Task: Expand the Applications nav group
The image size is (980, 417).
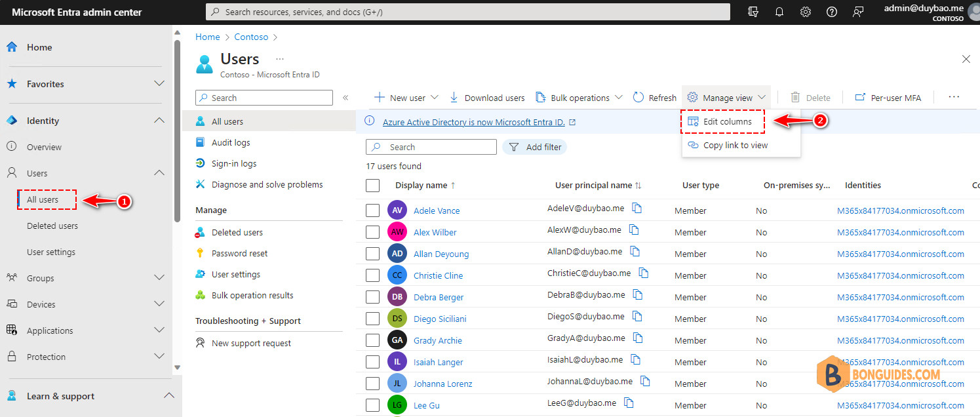Action: point(159,330)
